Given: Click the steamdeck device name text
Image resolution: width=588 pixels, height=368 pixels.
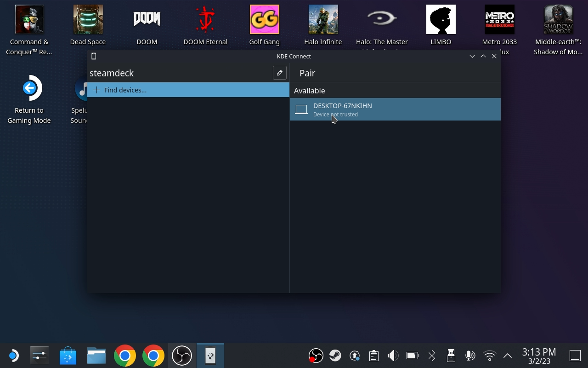Looking at the screenshot, I should [112, 73].
